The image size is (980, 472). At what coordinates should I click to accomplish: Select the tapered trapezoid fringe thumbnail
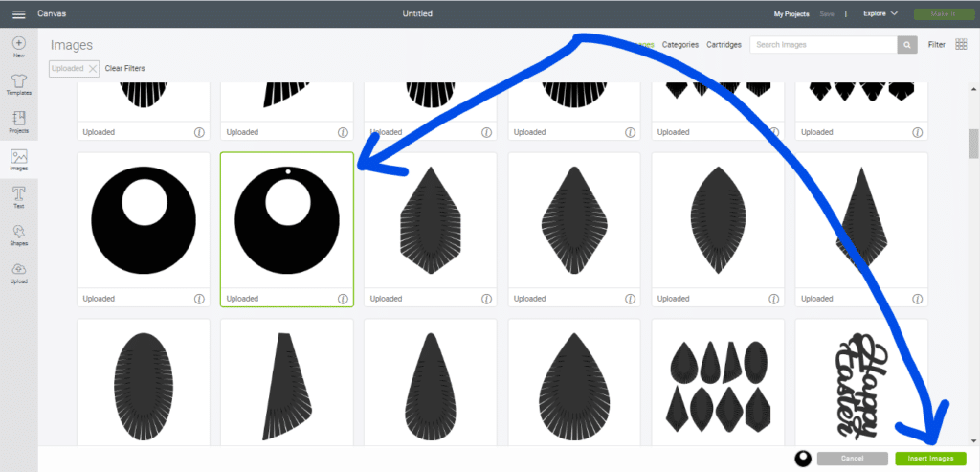[x=287, y=383]
